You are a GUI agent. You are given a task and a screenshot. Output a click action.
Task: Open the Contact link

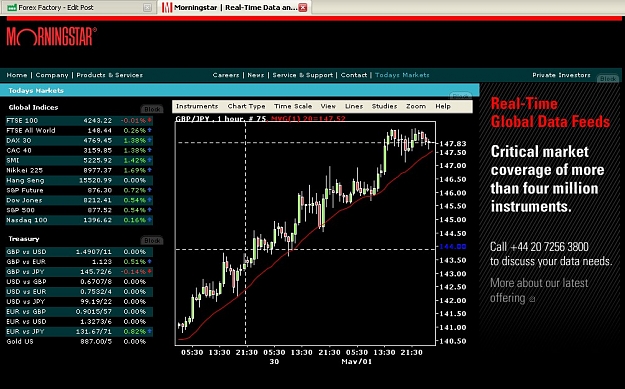(354, 75)
